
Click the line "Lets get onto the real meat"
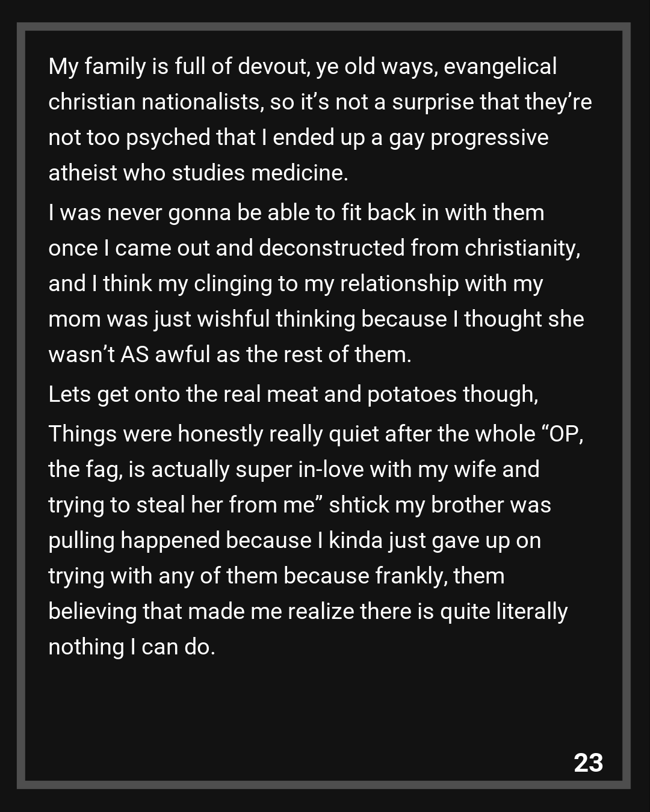click(x=293, y=394)
